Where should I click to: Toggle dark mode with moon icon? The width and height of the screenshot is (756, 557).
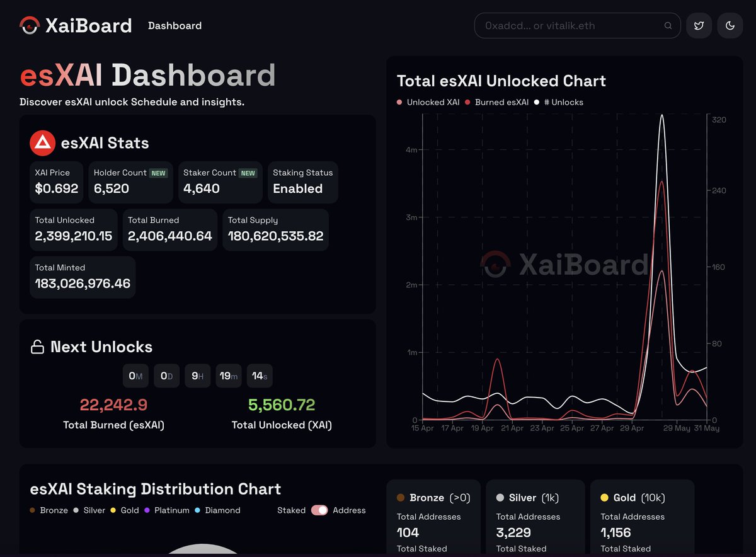(x=730, y=26)
